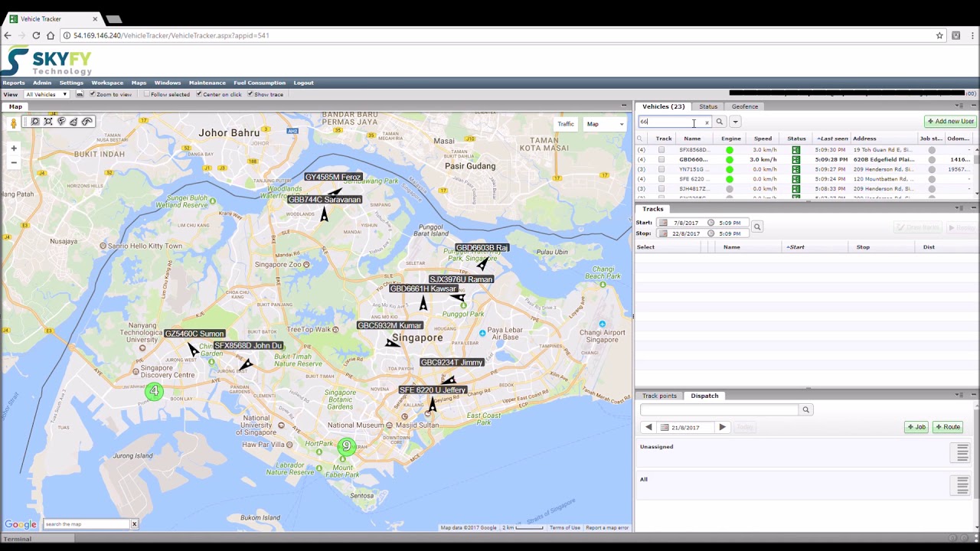Click the status icon for SFX8568D row

pyautogui.click(x=796, y=150)
